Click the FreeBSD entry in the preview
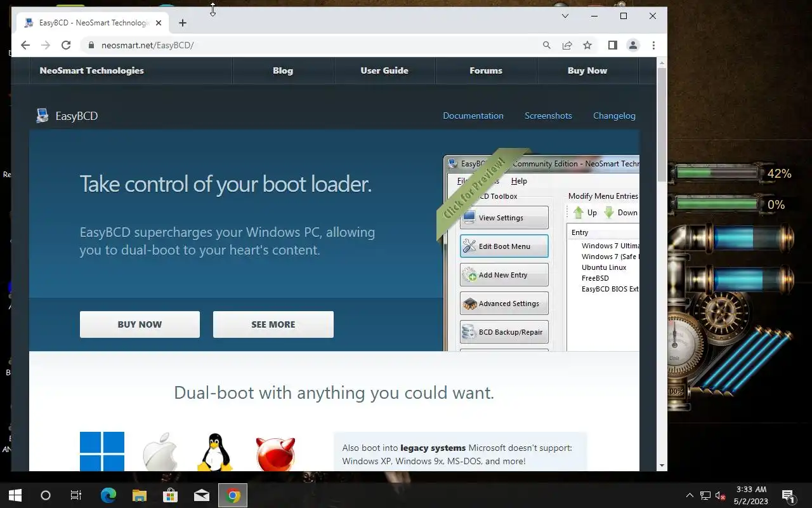Viewport: 812px width, 508px height. [x=595, y=278]
